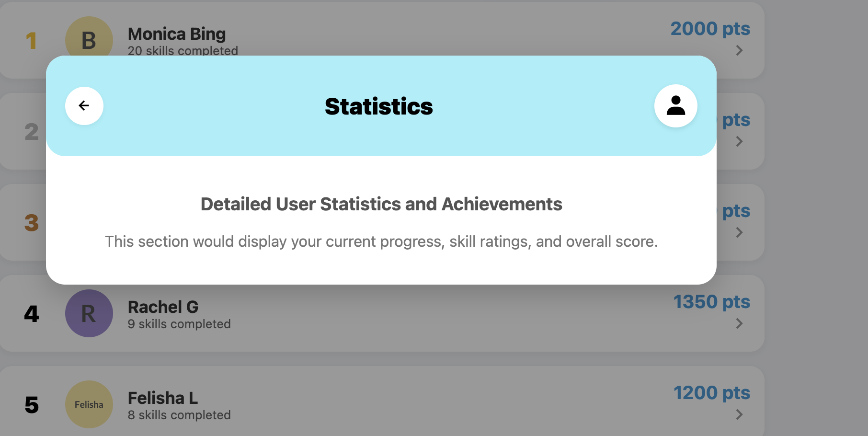The image size is (868, 436).
Task: Click the 2000 pts score
Action: (710, 29)
